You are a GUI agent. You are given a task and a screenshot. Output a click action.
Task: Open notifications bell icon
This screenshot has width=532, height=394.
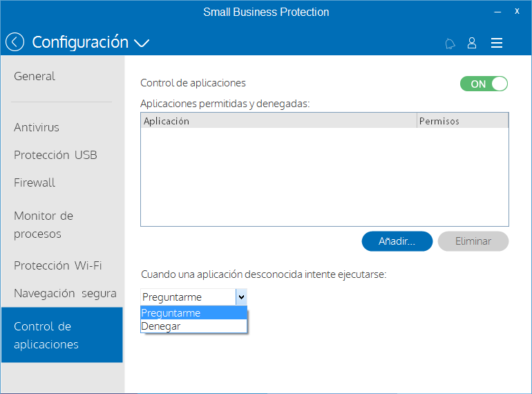point(450,44)
